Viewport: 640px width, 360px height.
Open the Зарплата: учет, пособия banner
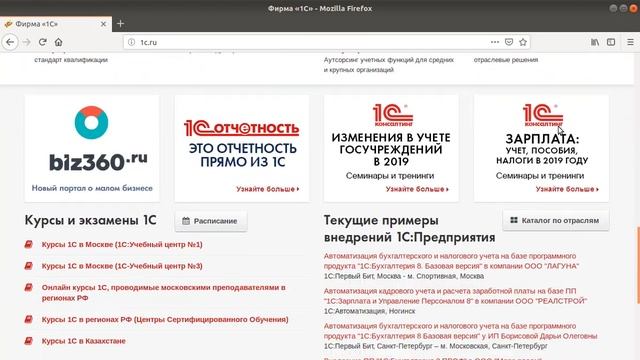click(541, 148)
